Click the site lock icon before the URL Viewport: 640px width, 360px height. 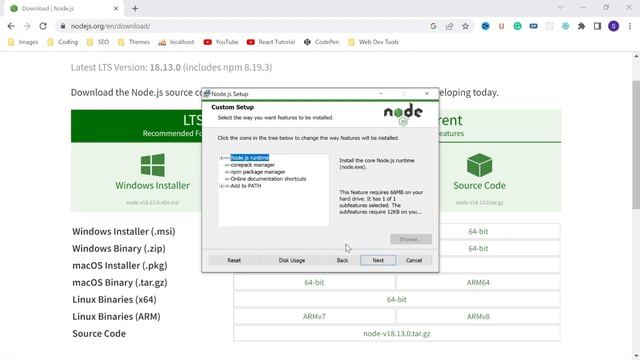[62, 26]
